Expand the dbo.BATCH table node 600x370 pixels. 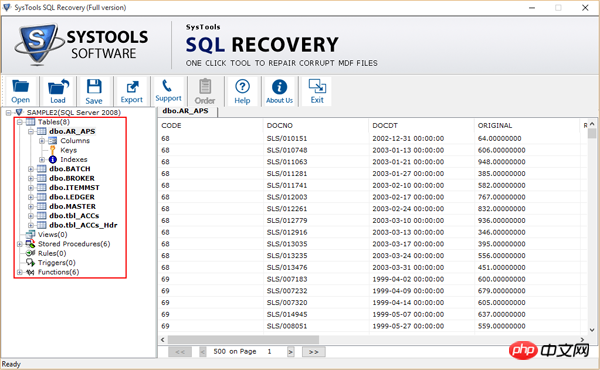(x=31, y=169)
